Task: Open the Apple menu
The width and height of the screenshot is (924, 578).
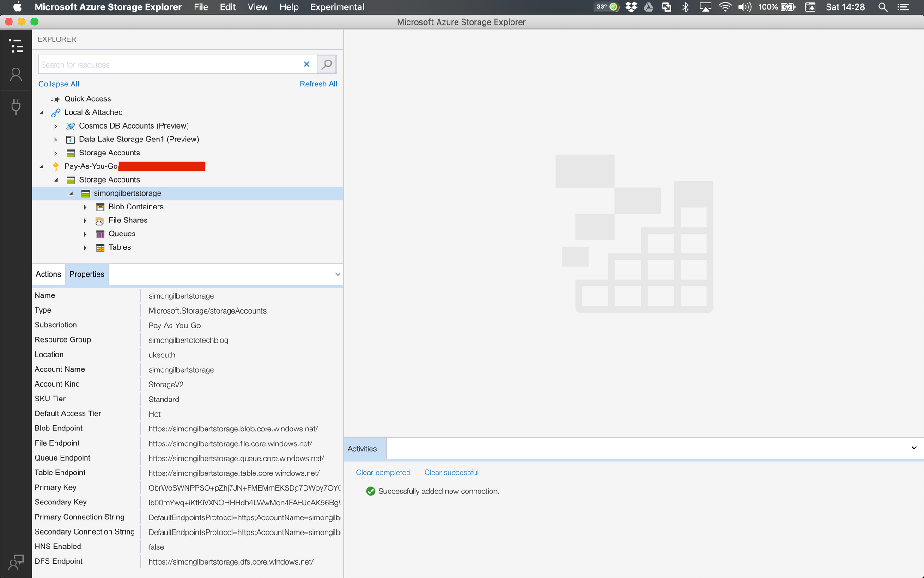Action: point(17,7)
